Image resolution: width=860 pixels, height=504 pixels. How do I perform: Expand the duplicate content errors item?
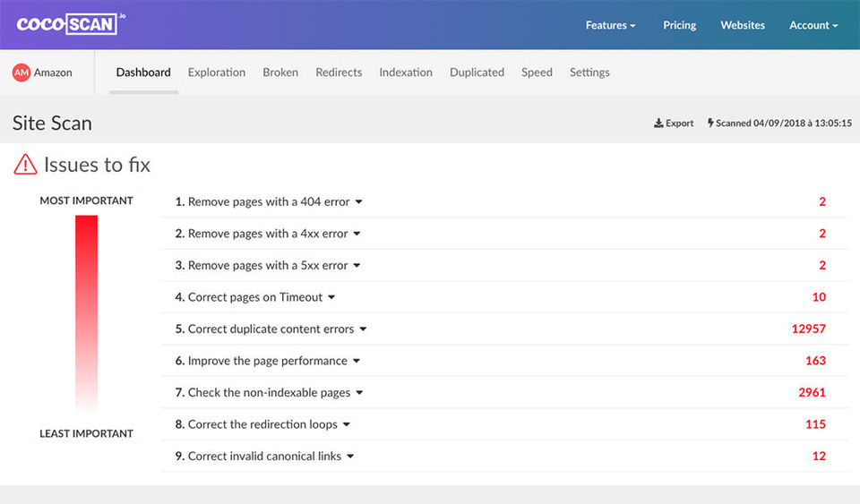pyautogui.click(x=363, y=329)
